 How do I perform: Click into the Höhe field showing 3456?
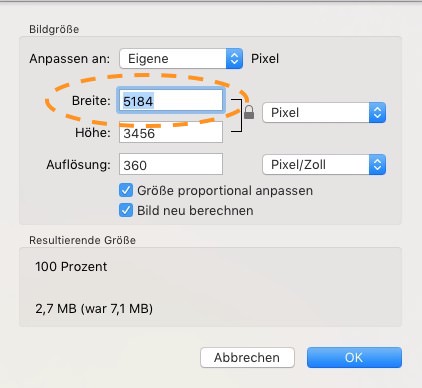tap(171, 132)
